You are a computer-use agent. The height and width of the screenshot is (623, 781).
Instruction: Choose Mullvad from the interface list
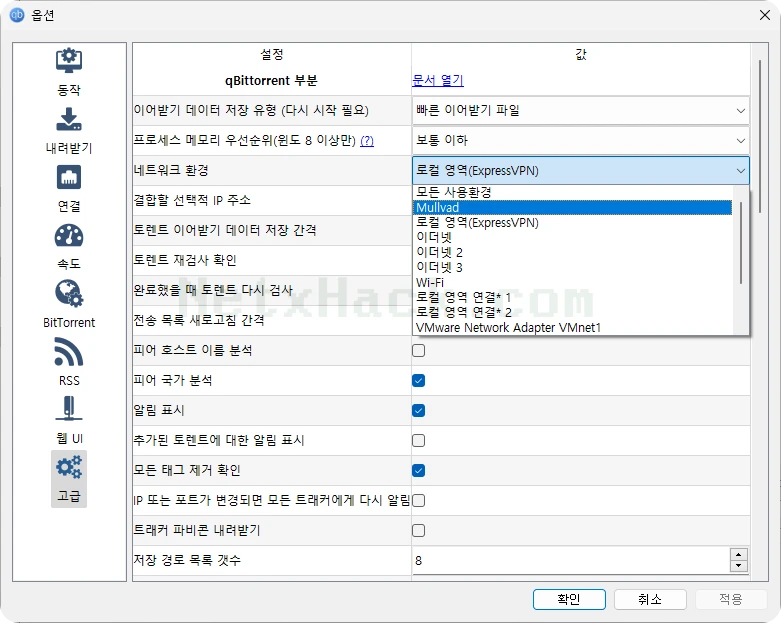pyautogui.click(x=572, y=208)
